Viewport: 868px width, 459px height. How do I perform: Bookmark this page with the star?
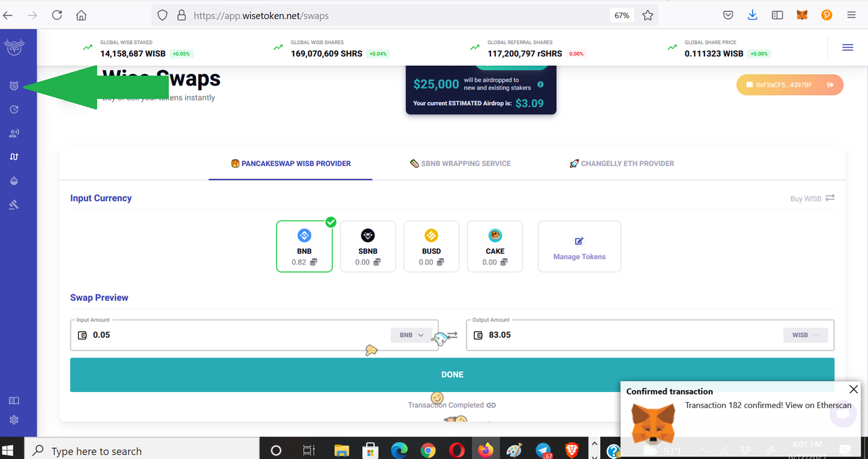(x=648, y=15)
